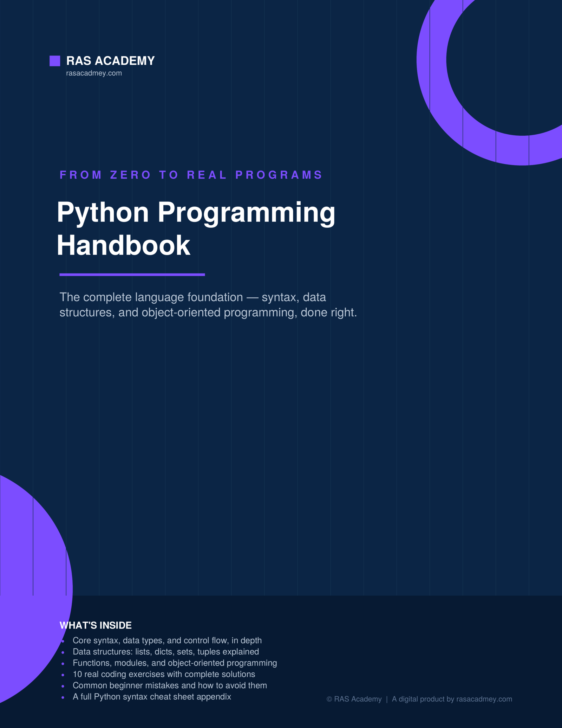Viewport: 562px width, 728px height.
Task: Click the purple square RAS Academy logo
Action: [x=55, y=61]
